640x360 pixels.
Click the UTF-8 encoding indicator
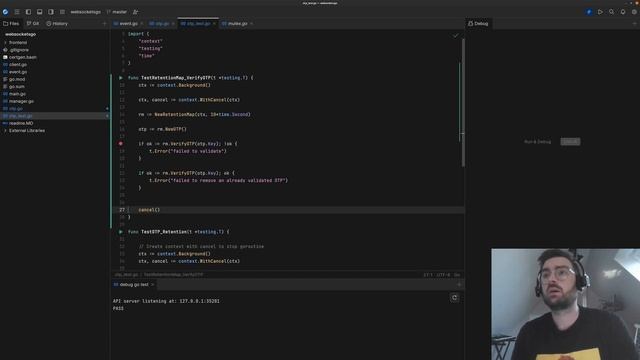pyautogui.click(x=443, y=275)
